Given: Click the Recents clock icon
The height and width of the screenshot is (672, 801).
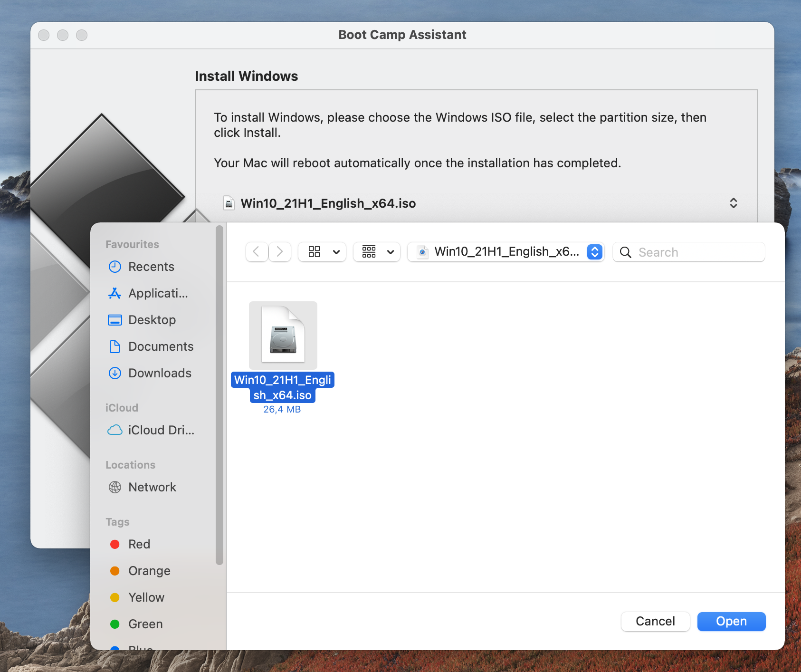Looking at the screenshot, I should 115,267.
